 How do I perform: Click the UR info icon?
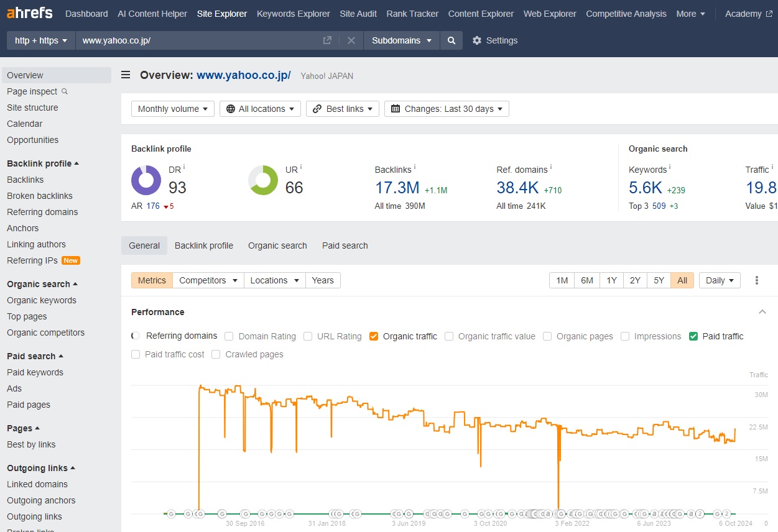pyautogui.click(x=301, y=167)
